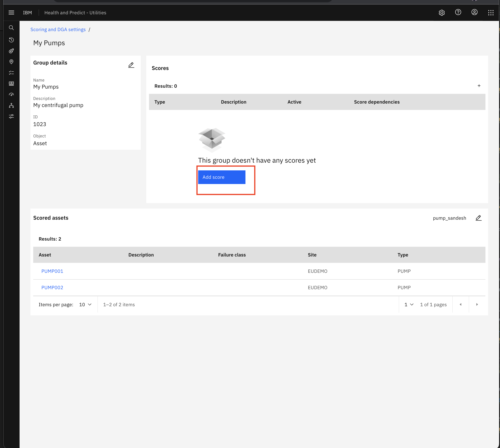Open the location pin sidebar icon
The width and height of the screenshot is (500, 448).
[11, 62]
